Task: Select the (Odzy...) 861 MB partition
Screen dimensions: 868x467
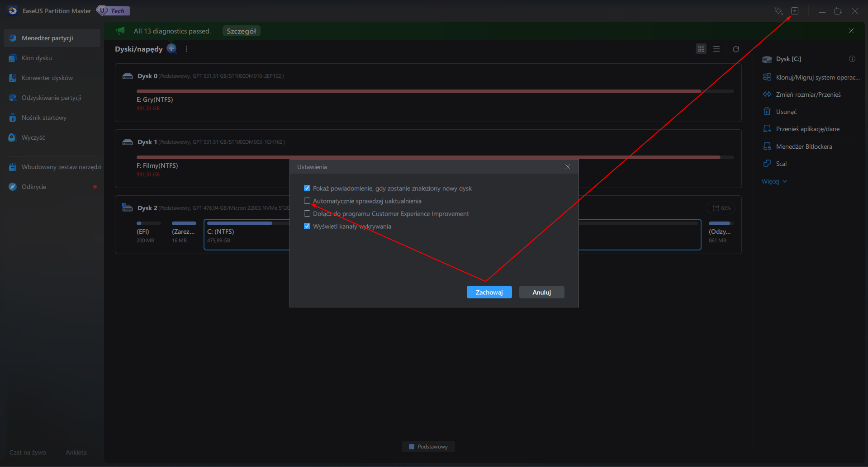Action: [x=721, y=232]
